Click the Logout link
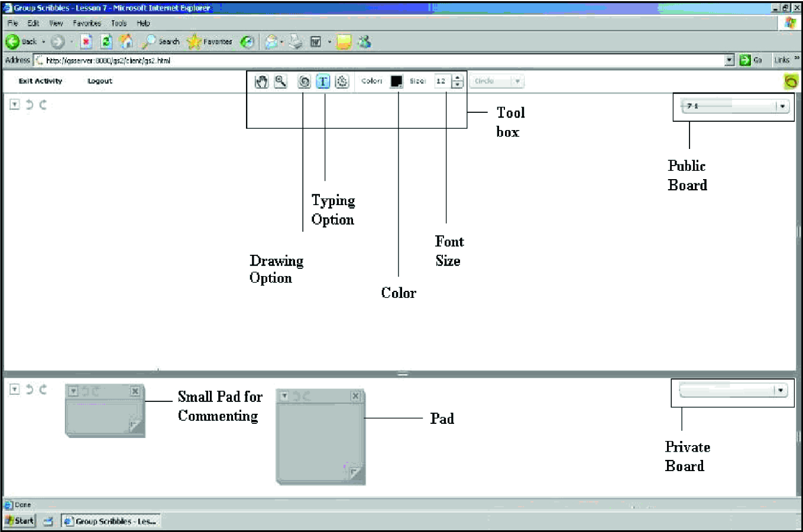Viewport: 803px width, 532px height. tap(100, 81)
